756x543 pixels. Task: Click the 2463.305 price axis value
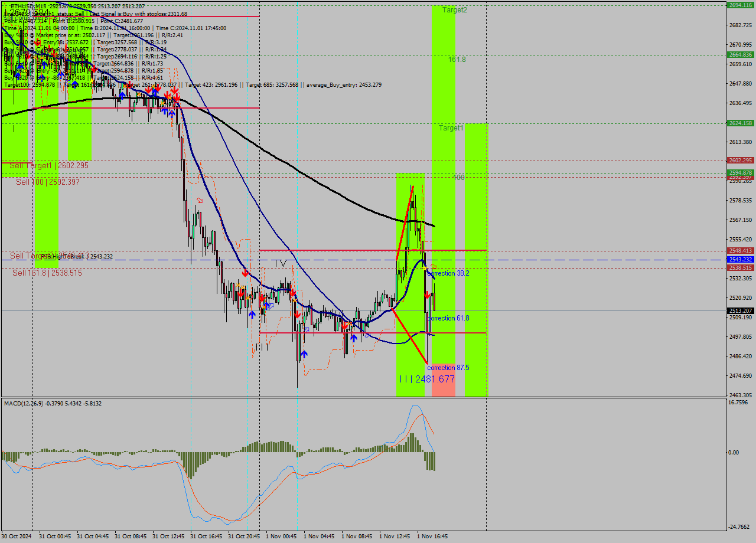pyautogui.click(x=741, y=395)
